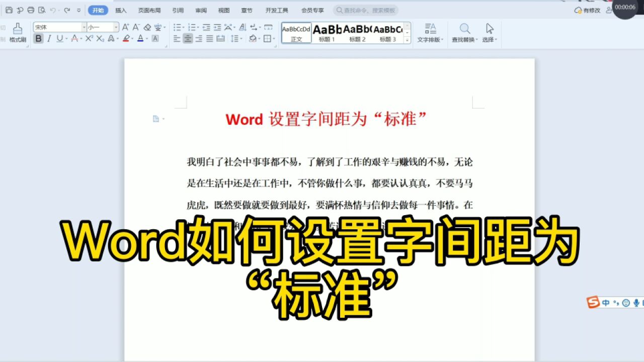Open the 选择 selection menu

[x=489, y=33]
